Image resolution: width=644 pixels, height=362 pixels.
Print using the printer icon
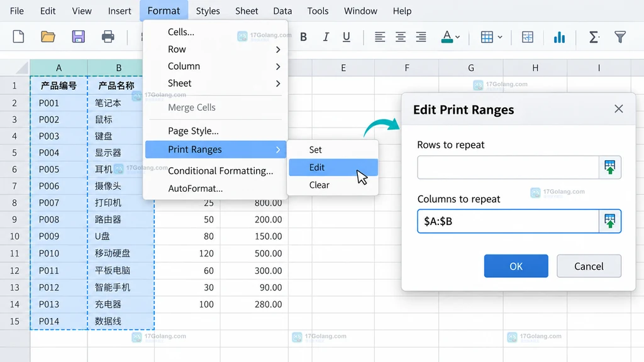108,37
